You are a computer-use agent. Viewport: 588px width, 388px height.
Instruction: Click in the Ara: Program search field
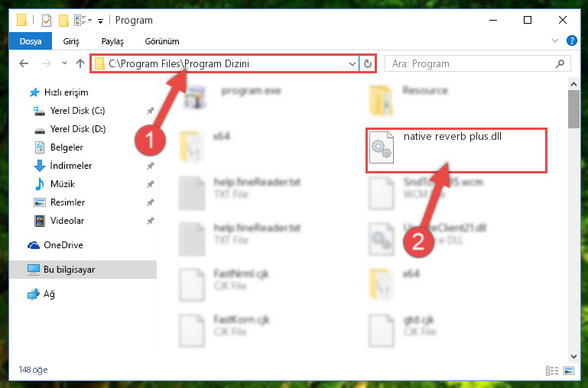[x=473, y=63]
